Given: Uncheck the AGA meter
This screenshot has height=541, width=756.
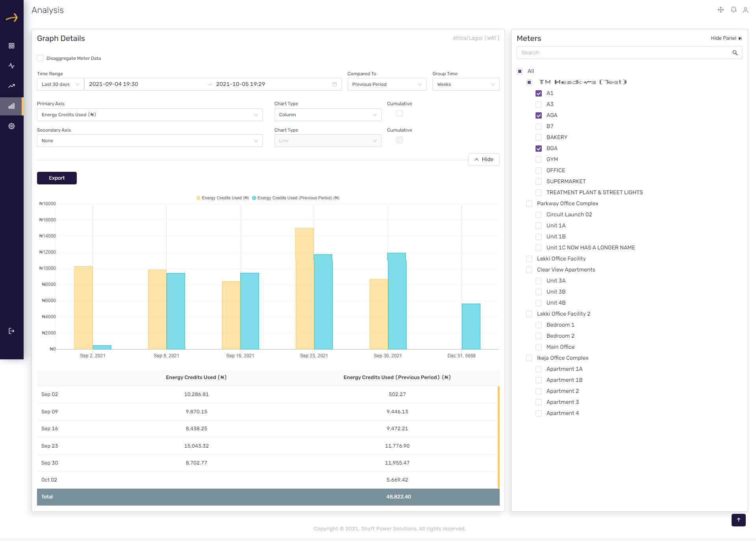Looking at the screenshot, I should [539, 115].
